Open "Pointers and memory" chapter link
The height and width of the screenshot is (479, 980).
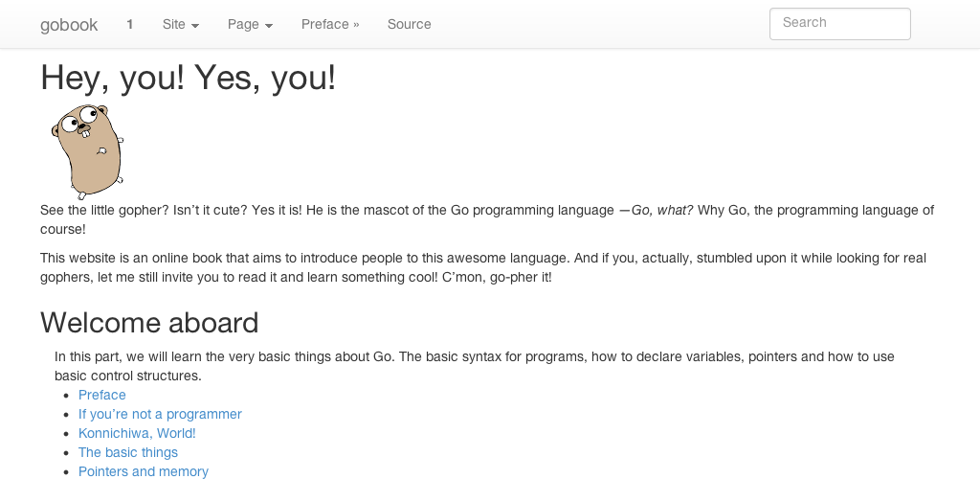point(144,471)
